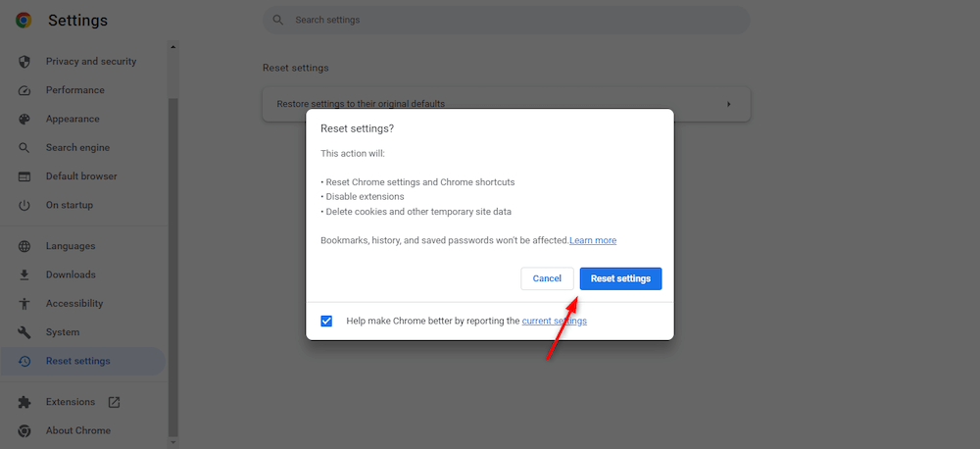Uncheck the Help make Chrome better checkbox

pyautogui.click(x=326, y=321)
